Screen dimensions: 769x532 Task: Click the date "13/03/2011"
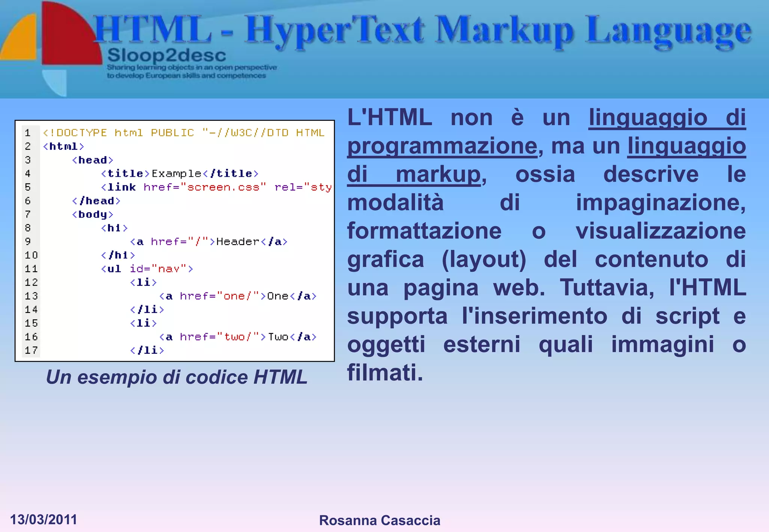coord(44,520)
